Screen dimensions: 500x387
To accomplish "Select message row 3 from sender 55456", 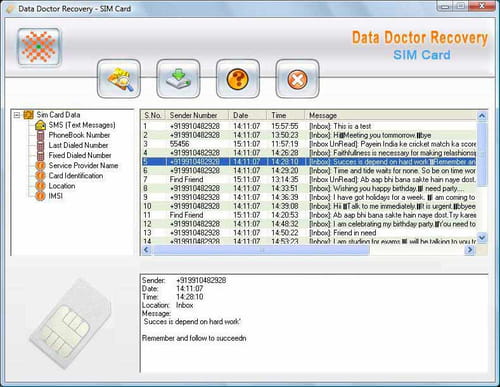I will (309, 144).
